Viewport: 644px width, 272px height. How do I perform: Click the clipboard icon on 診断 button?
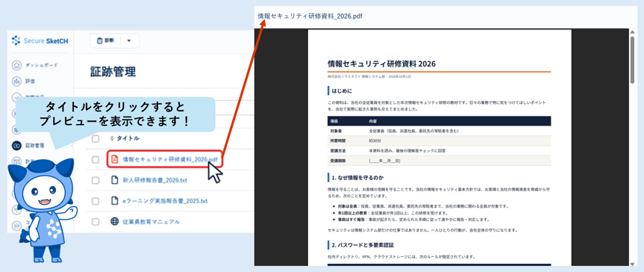pos(99,41)
